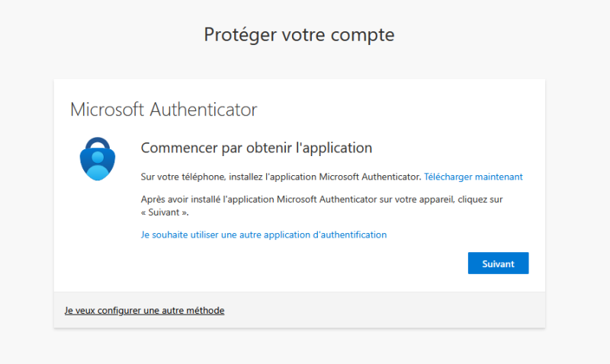
Task: Choose "Je souhaite utiliser une autre application d'authentification"
Action: coord(264,235)
